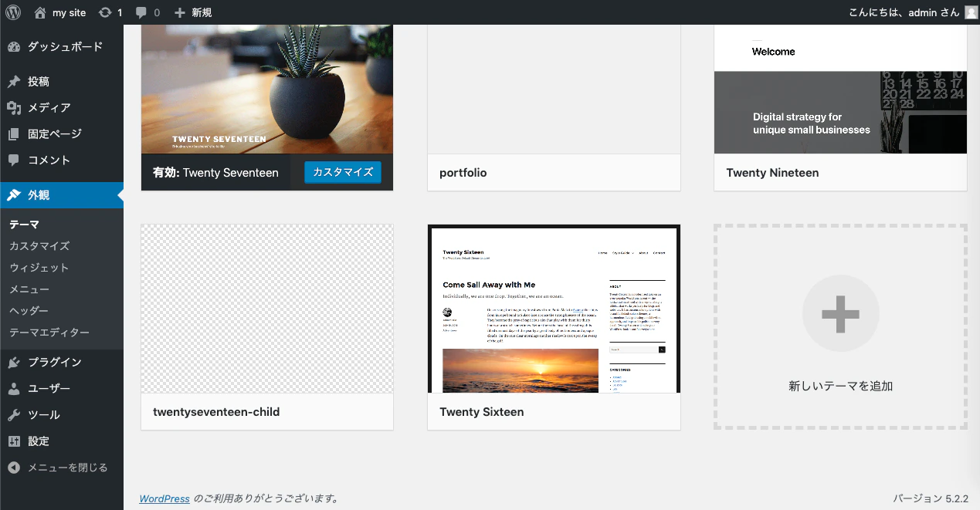Click the 有効: Twenty Seventeen label
The image size is (980, 510).
tap(215, 173)
